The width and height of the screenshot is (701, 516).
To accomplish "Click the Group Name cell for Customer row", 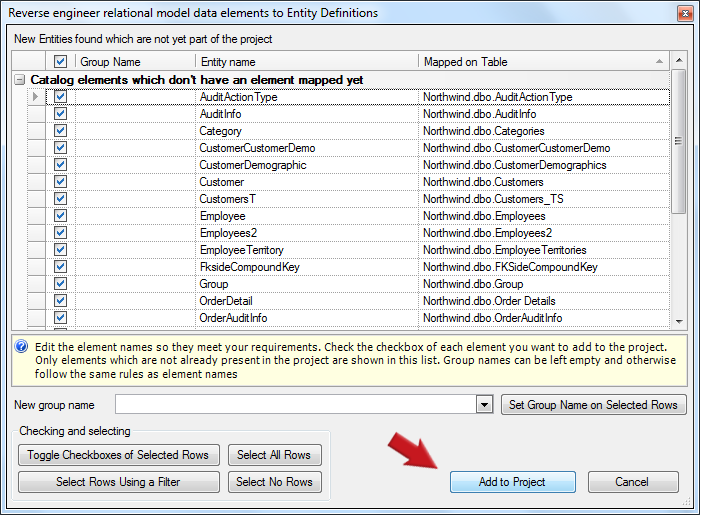I will click(135, 182).
